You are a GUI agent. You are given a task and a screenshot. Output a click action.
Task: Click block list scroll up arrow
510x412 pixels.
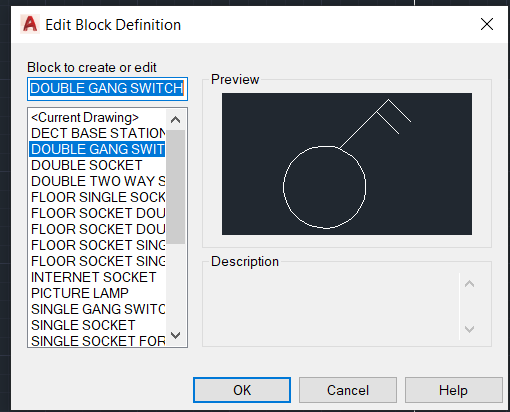pos(176,119)
